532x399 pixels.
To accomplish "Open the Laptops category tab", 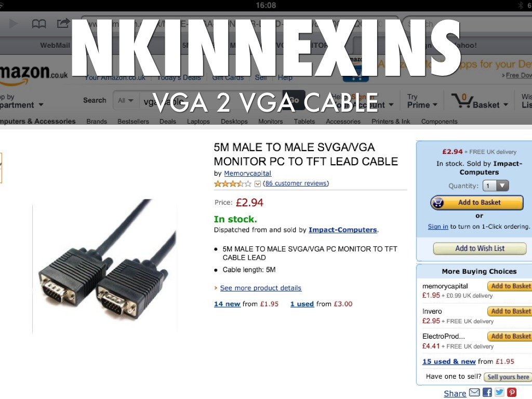I will click(x=198, y=122).
